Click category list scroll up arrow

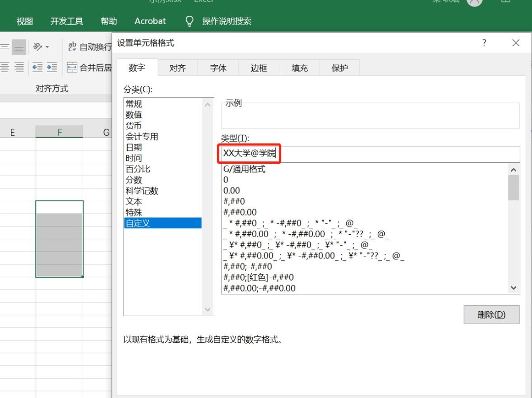(208, 105)
